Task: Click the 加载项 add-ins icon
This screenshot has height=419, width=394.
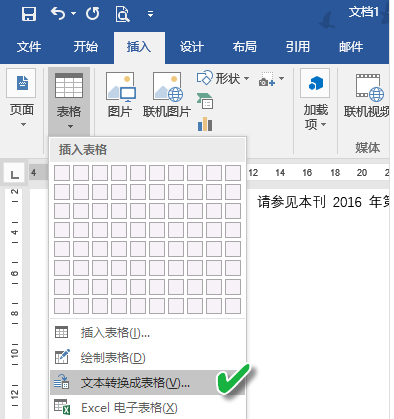Action: pyautogui.click(x=315, y=83)
